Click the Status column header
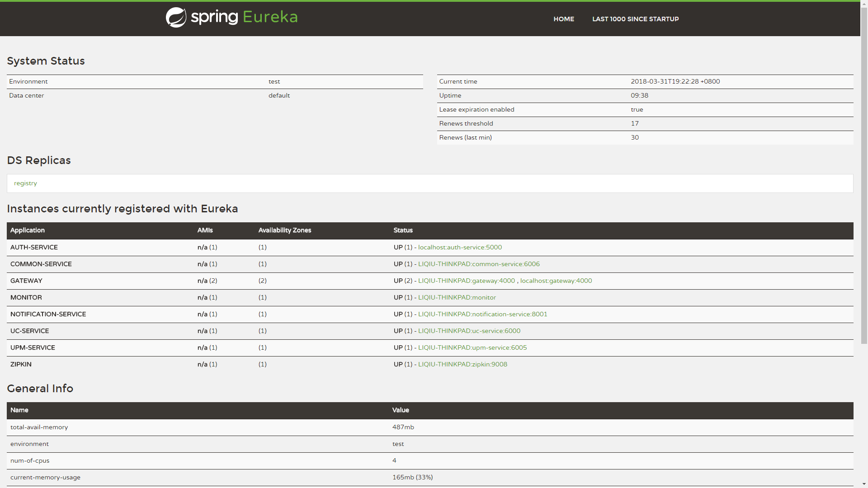The width and height of the screenshot is (868, 488). (x=403, y=230)
